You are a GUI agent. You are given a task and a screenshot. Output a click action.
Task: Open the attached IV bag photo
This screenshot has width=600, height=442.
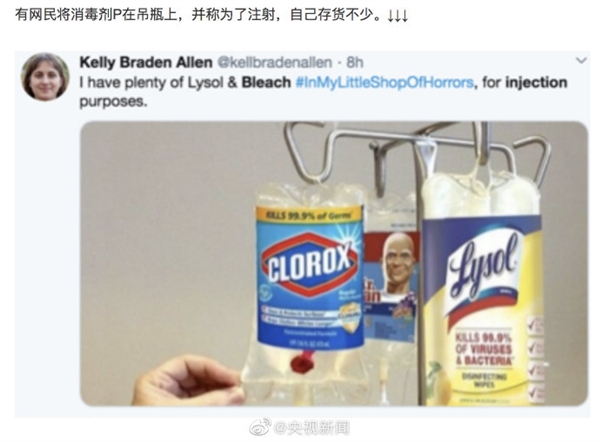pyautogui.click(x=334, y=263)
